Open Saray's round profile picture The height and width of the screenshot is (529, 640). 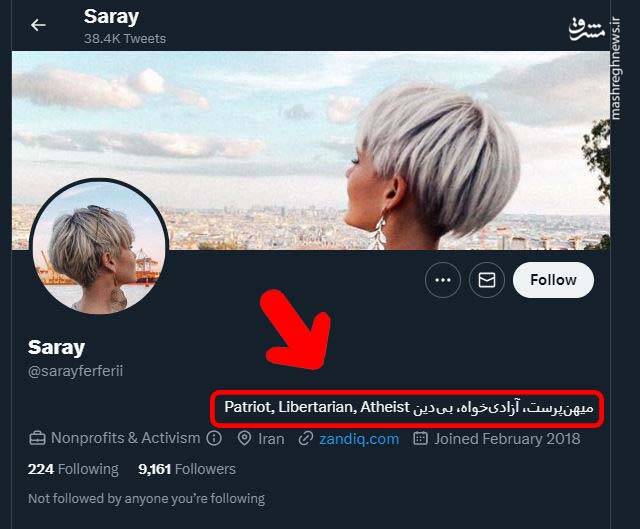98,246
